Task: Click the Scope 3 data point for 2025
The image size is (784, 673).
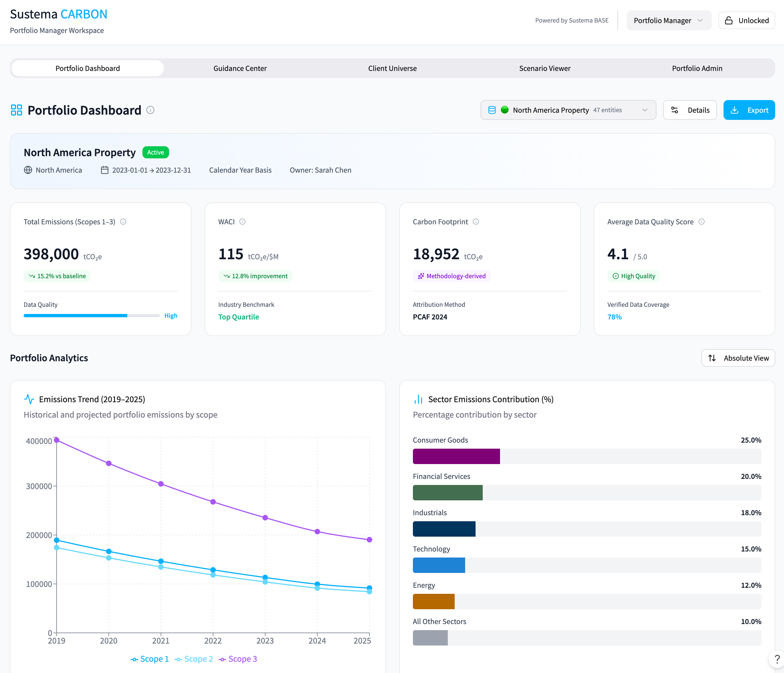Action: [370, 540]
